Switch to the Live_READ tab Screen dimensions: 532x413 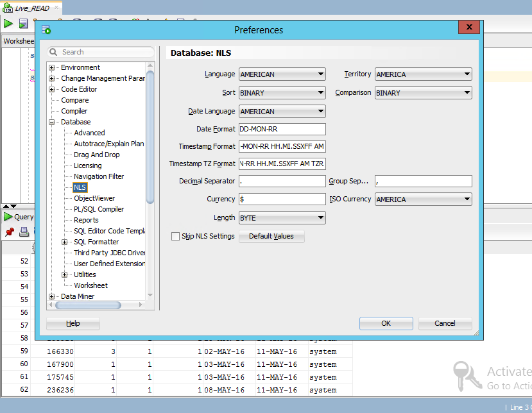tap(32, 8)
